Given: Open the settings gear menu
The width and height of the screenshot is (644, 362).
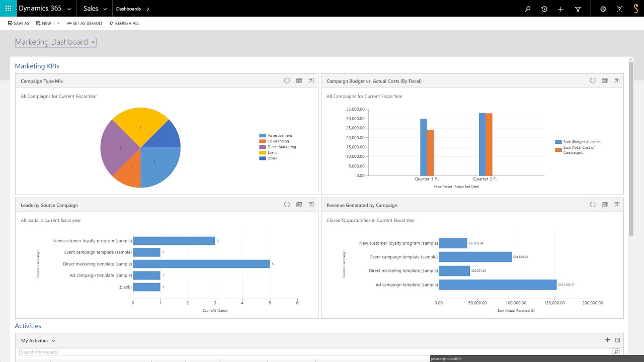Looking at the screenshot, I should 603,9.
